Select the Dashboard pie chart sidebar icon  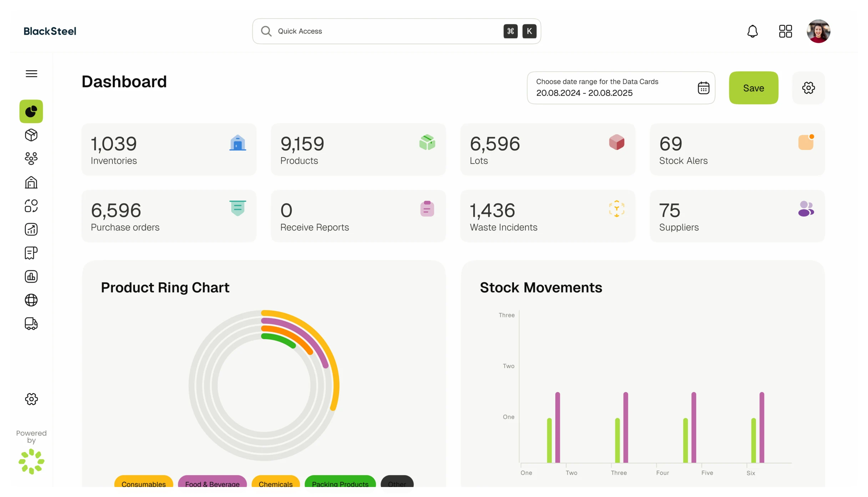(31, 111)
